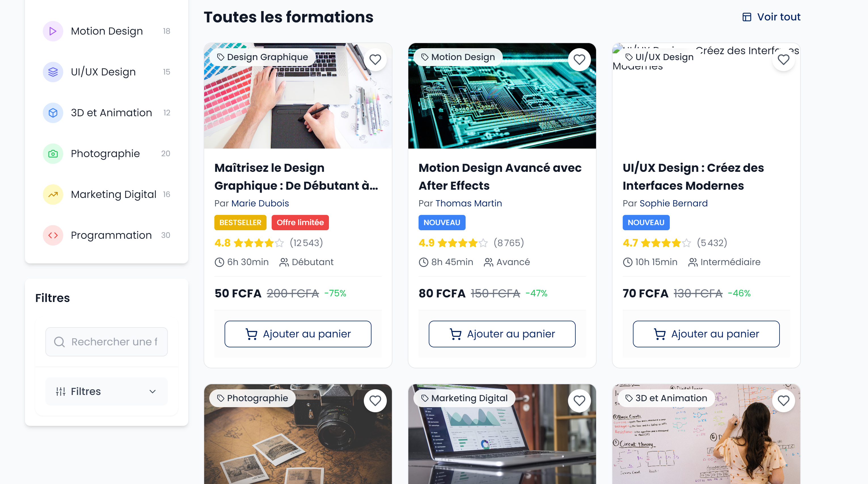Image resolution: width=868 pixels, height=484 pixels.
Task: Open the Voir tout link
Action: coord(771,17)
